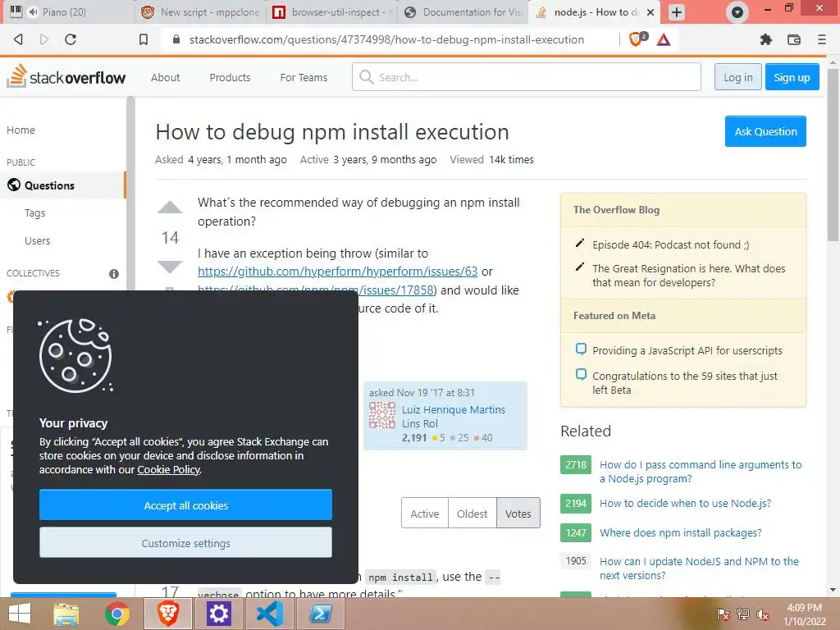Viewport: 840px width, 630px height.
Task: Click the muted volume tray icon
Action: [762, 614]
